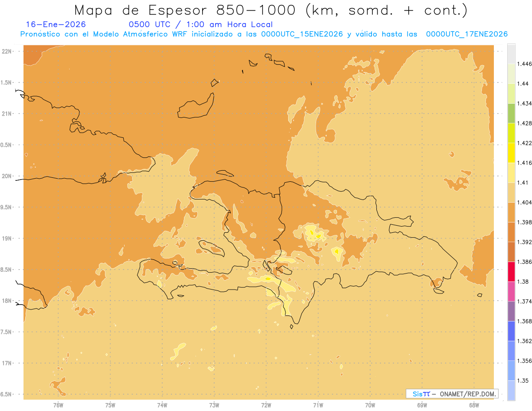Select the latitude label '20N'

6,176
